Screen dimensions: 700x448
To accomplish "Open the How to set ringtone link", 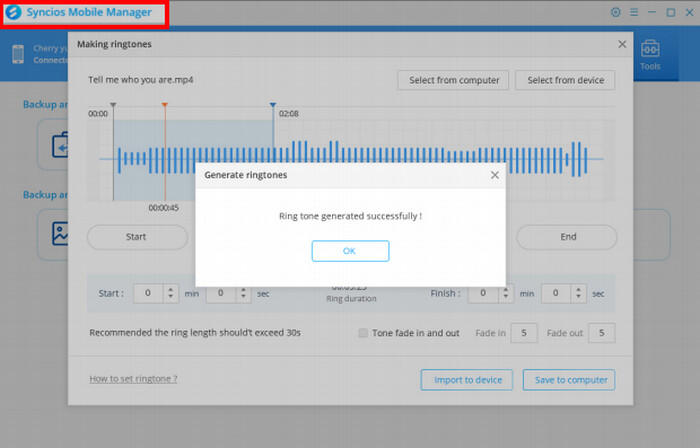I will (133, 379).
